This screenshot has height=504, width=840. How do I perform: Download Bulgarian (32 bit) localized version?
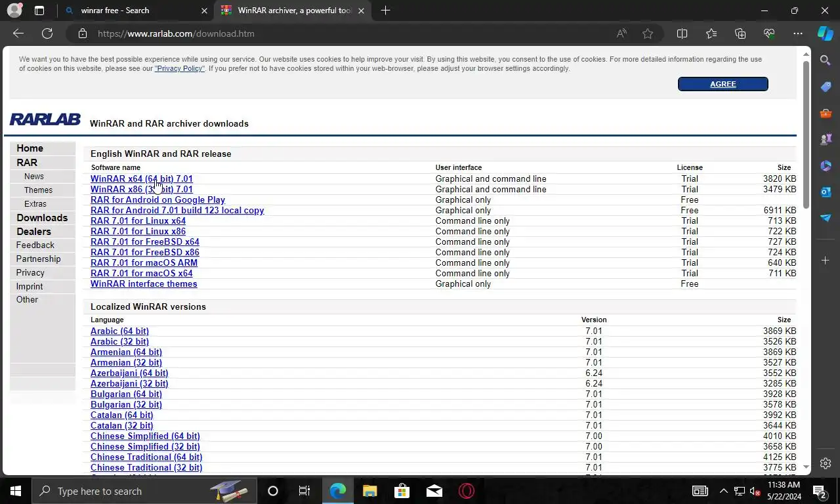pyautogui.click(x=126, y=404)
